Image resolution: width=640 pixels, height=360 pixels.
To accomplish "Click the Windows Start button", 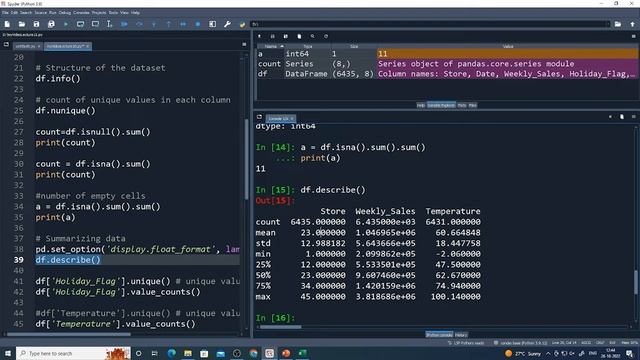I will click(x=7, y=353).
